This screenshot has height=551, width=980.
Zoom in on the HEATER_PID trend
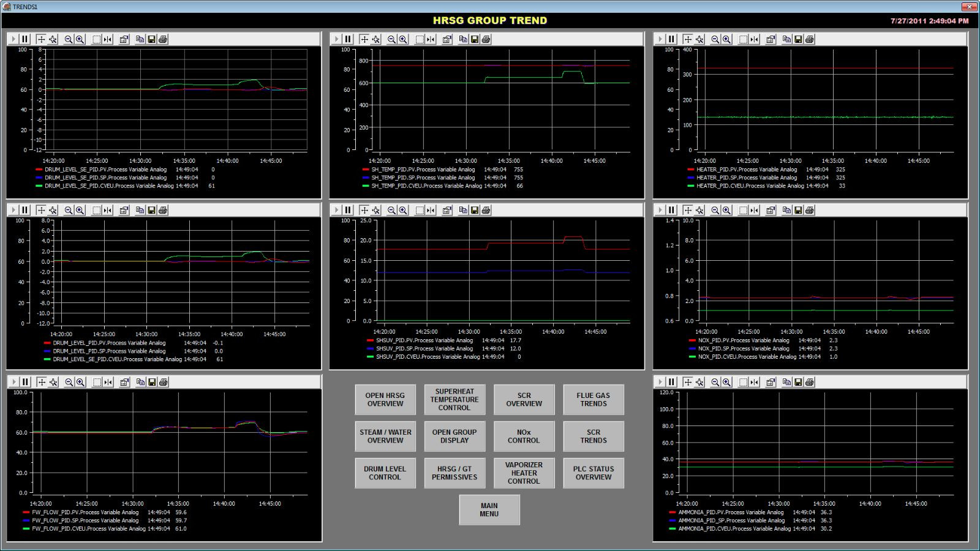(726, 39)
